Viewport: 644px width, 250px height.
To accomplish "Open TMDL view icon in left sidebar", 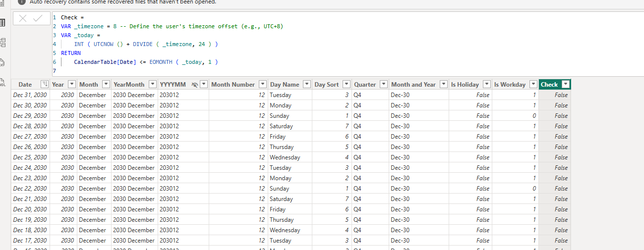I will coord(2,82).
